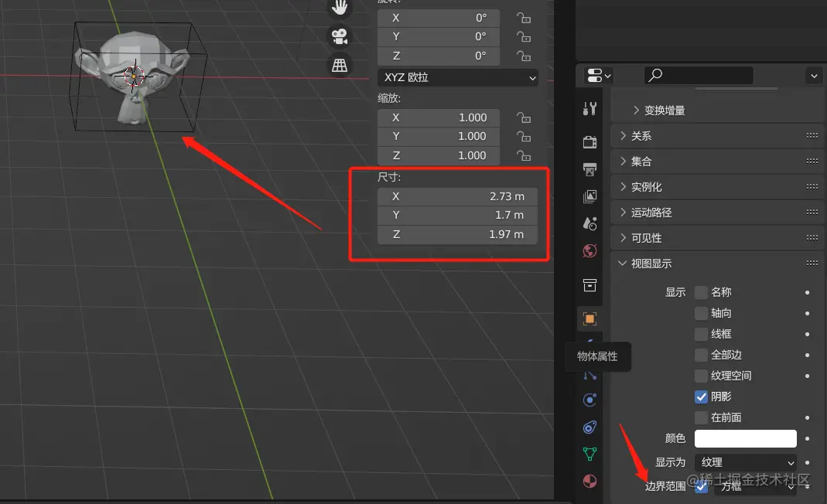Click the dimension Y field 1.7 m

click(x=457, y=215)
